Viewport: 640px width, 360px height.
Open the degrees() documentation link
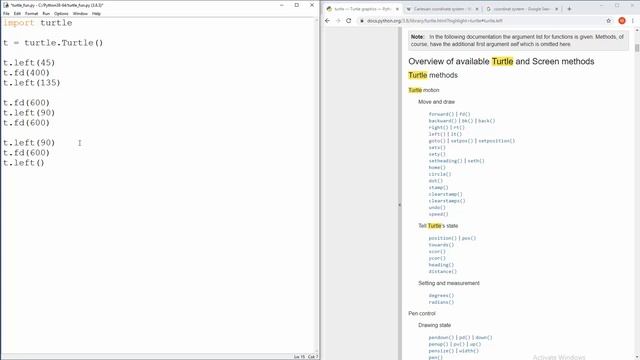(x=441, y=296)
